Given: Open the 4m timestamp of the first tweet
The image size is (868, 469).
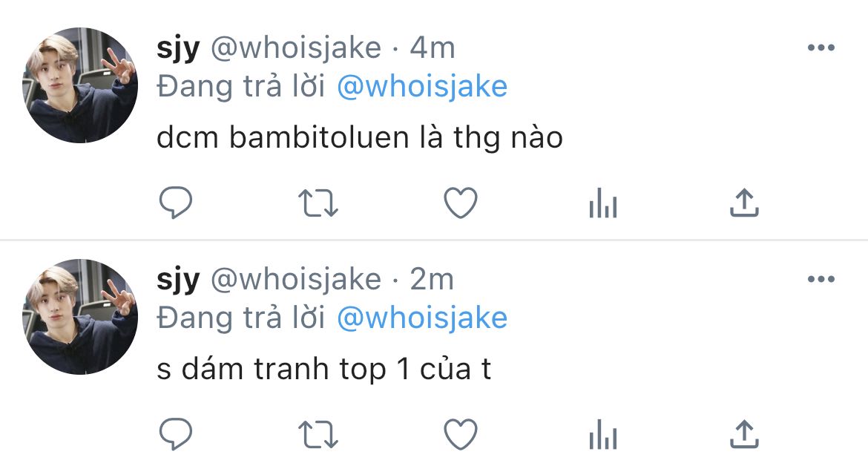Looking at the screenshot, I should coord(433,47).
